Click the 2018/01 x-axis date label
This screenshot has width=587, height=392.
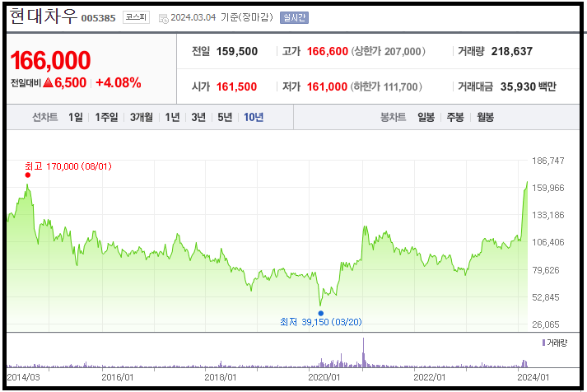(221, 377)
